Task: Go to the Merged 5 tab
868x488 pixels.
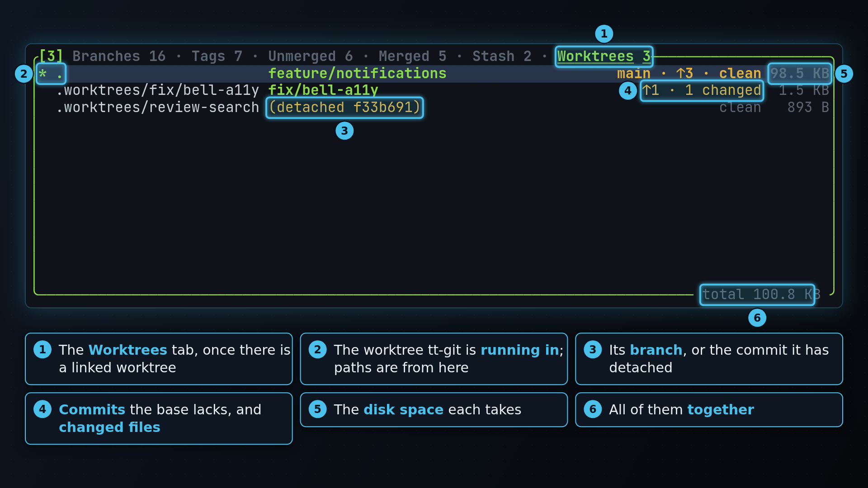Action: pyautogui.click(x=412, y=56)
